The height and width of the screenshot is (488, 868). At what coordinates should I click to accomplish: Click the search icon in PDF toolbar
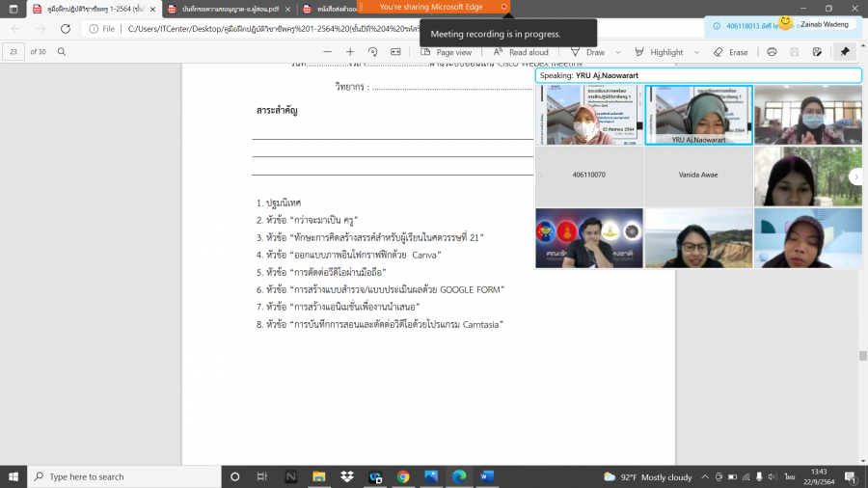coord(62,52)
